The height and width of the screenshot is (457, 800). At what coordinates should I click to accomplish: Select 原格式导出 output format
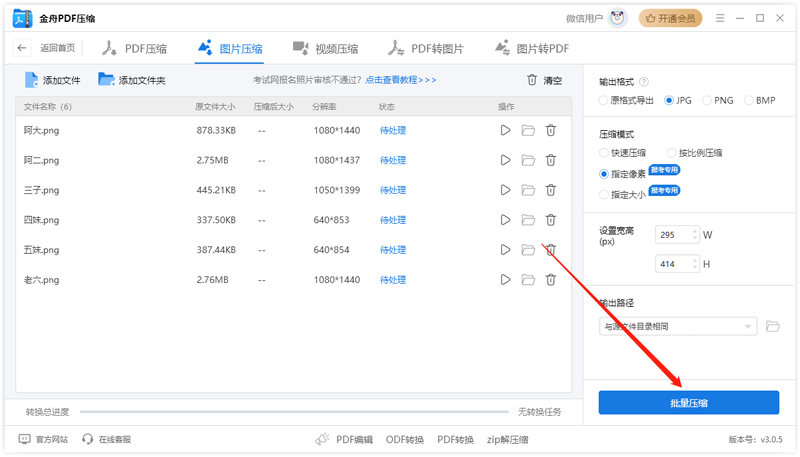[626, 100]
